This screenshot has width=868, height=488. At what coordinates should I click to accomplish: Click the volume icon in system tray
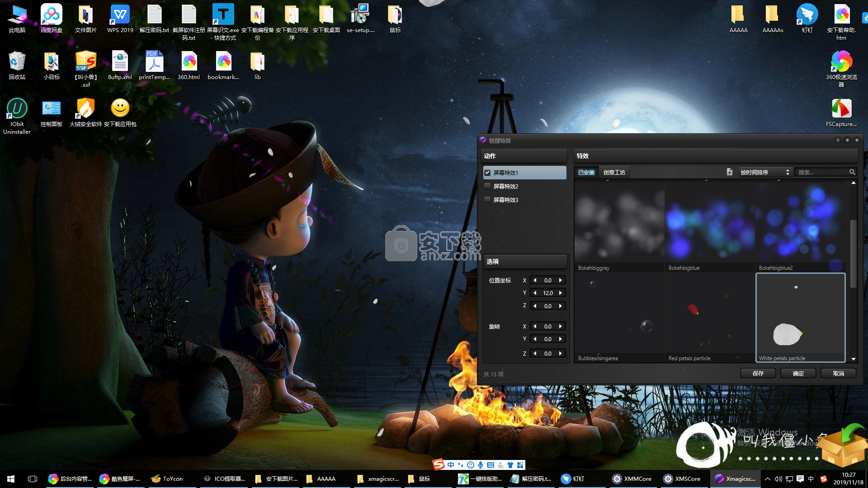pyautogui.click(x=778, y=479)
